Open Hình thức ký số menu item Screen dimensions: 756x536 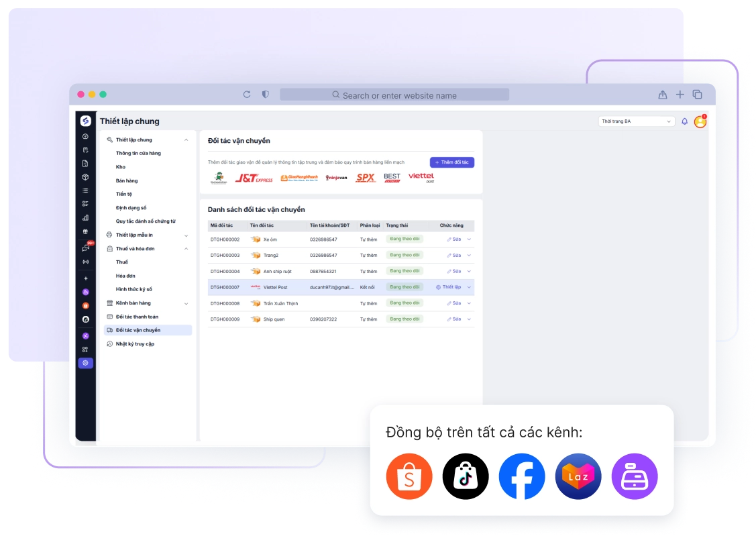(x=134, y=289)
